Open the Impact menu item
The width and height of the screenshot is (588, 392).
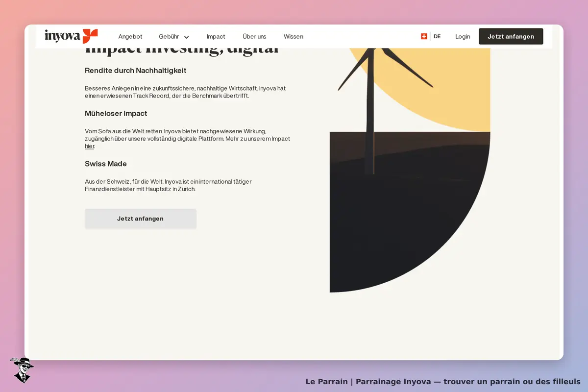click(216, 37)
